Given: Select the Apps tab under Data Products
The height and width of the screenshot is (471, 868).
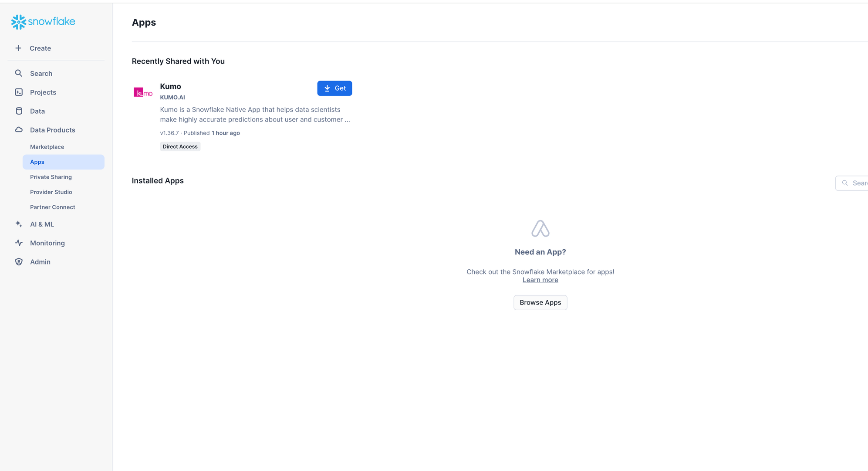Looking at the screenshot, I should click(x=37, y=161).
